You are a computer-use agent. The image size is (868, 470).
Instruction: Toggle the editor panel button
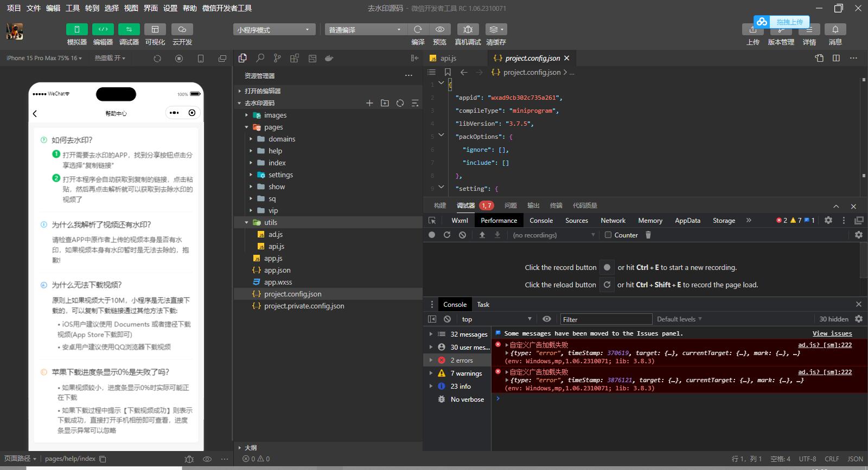(x=103, y=29)
